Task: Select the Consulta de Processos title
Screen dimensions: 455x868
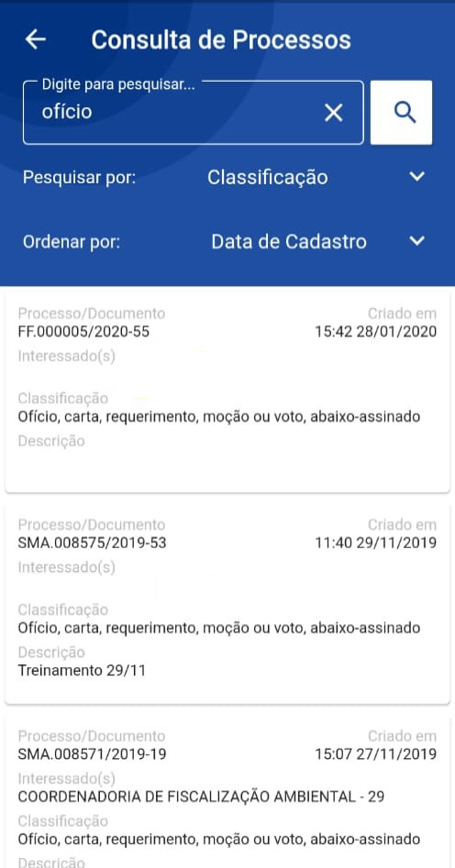Action: 221,40
